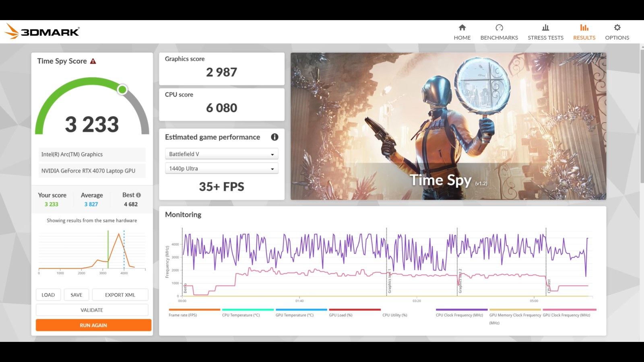
Task: Click the 35+ FPS estimate
Action: (222, 187)
